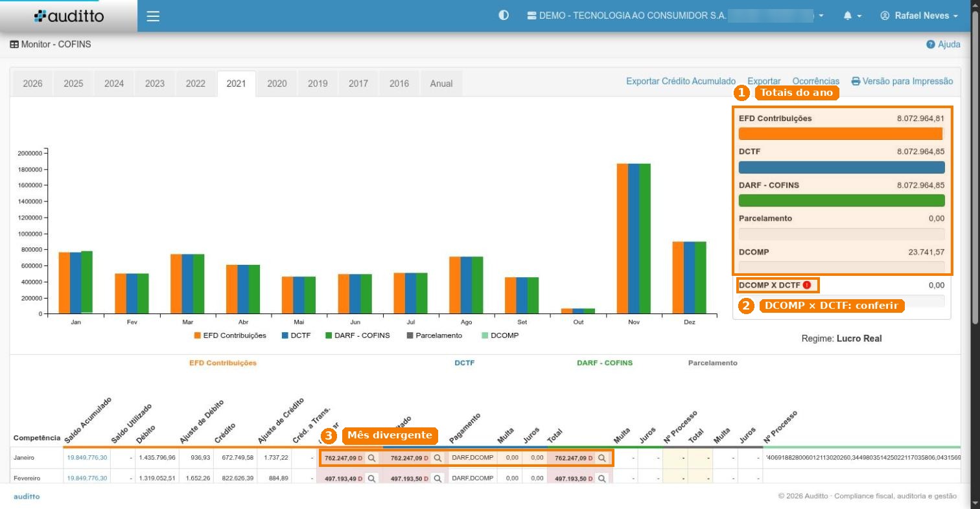980x509 pixels.
Task: Click the auditto link in the footer
Action: pos(27,497)
